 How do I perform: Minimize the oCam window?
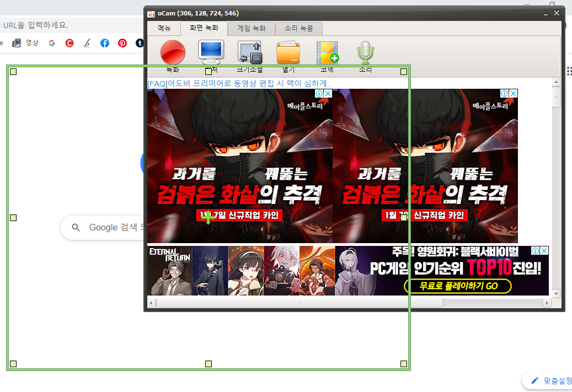tap(546, 13)
